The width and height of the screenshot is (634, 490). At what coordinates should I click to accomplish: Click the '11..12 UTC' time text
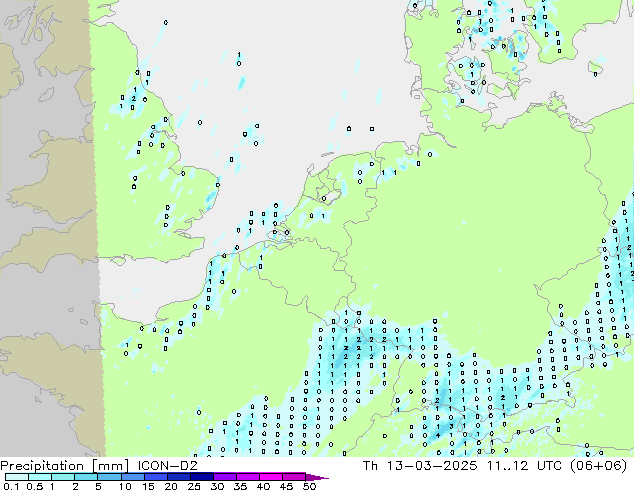point(524,465)
